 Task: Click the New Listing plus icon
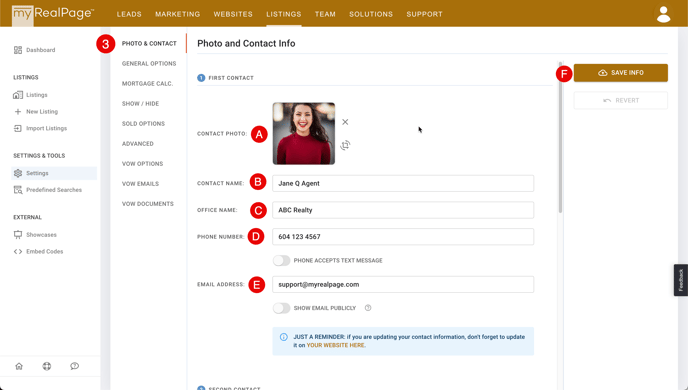pyautogui.click(x=18, y=111)
